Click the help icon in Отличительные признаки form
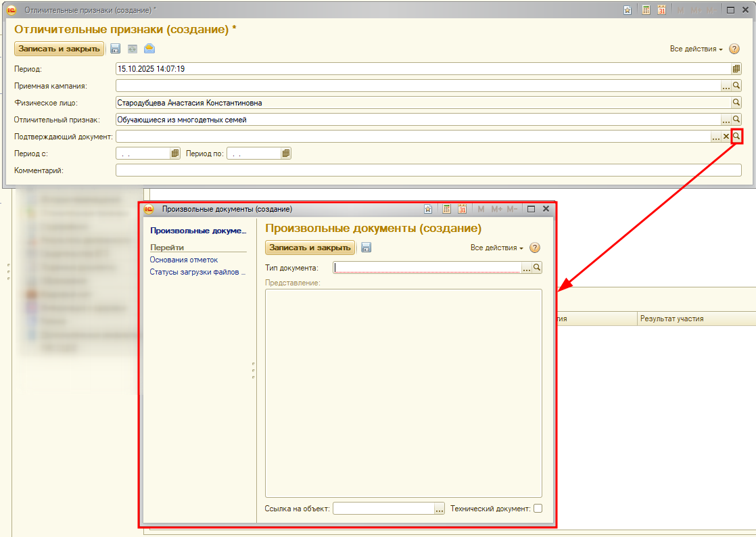The image size is (756, 537). [x=734, y=49]
